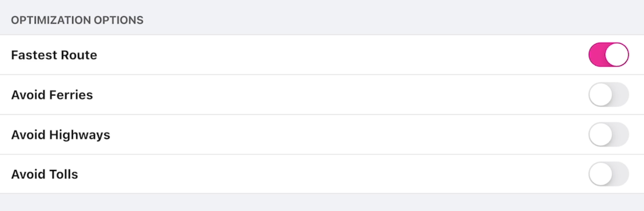Enable the Avoid Ferries switch
Viewport: 644px width, 211px height.
tap(608, 94)
